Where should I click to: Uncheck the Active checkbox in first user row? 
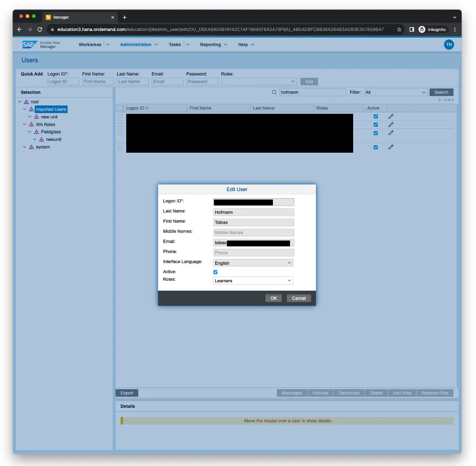click(376, 116)
